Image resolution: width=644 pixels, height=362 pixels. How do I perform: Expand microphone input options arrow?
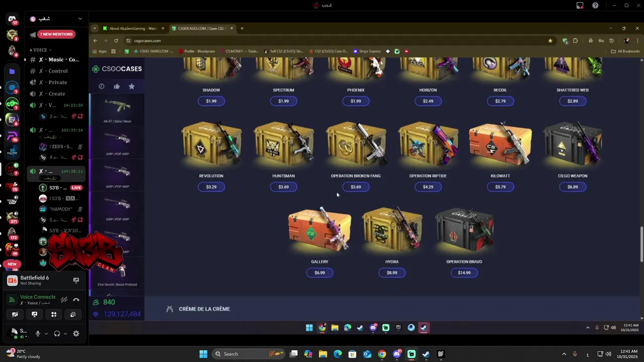(x=46, y=333)
